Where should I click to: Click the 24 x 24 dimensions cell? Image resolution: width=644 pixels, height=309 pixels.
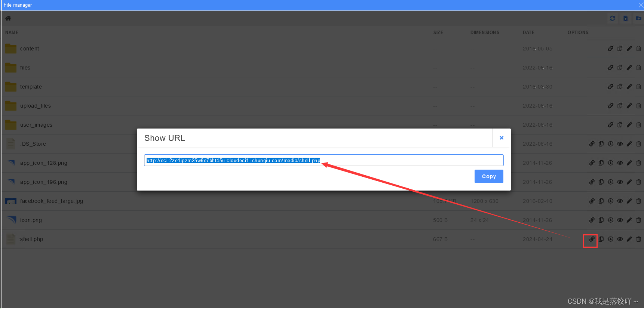click(479, 220)
